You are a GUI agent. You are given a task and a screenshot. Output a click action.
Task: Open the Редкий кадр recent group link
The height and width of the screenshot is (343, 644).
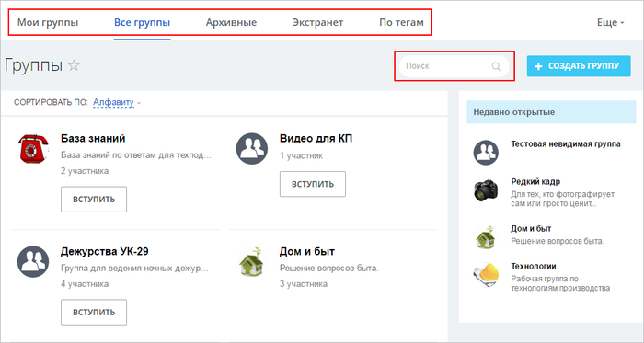point(535,182)
